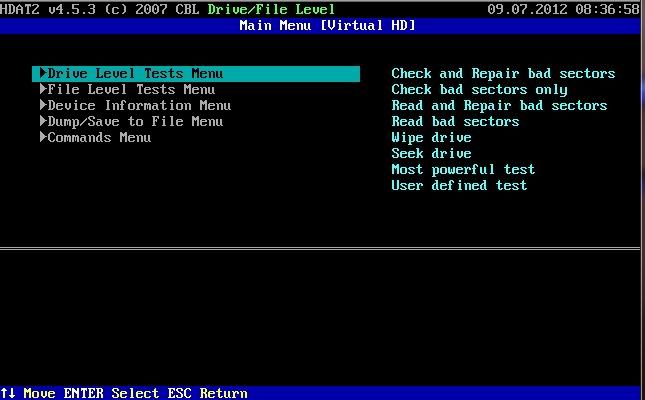The height and width of the screenshot is (400, 645).
Task: Expand the triangle beside Dump/Save to File
Action: 43,121
